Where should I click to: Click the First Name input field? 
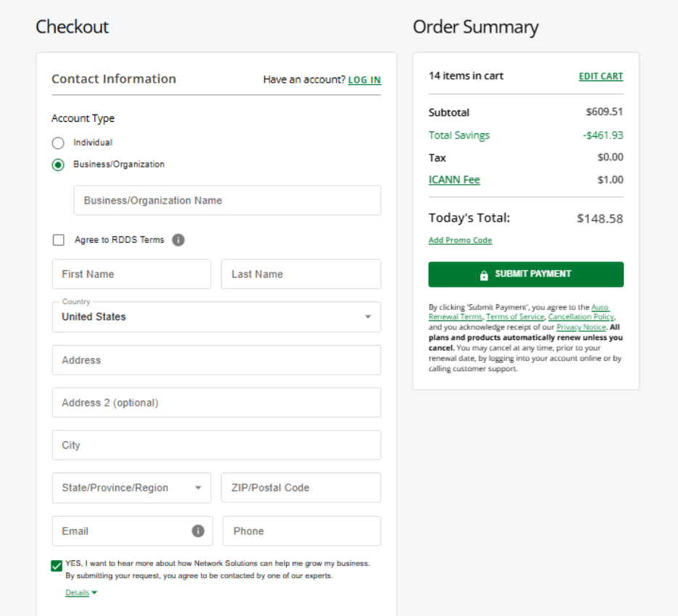(x=131, y=274)
